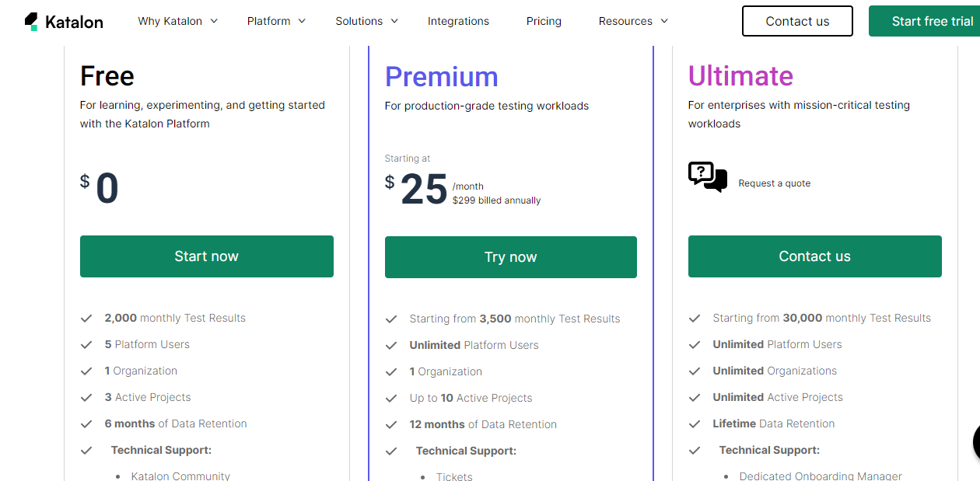Click Try now on the Premium plan

pyautogui.click(x=511, y=257)
